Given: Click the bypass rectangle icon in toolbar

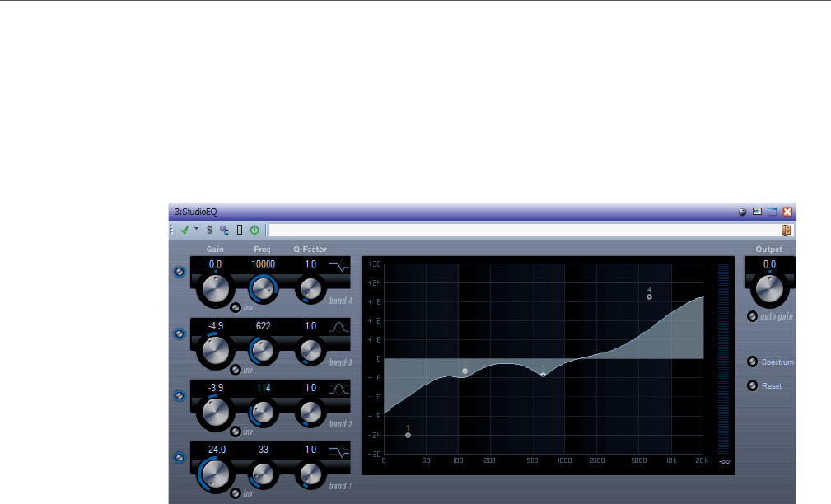Looking at the screenshot, I should (240, 230).
